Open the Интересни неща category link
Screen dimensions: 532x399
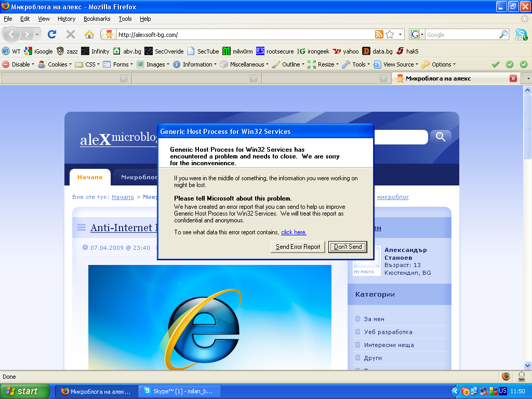point(389,345)
